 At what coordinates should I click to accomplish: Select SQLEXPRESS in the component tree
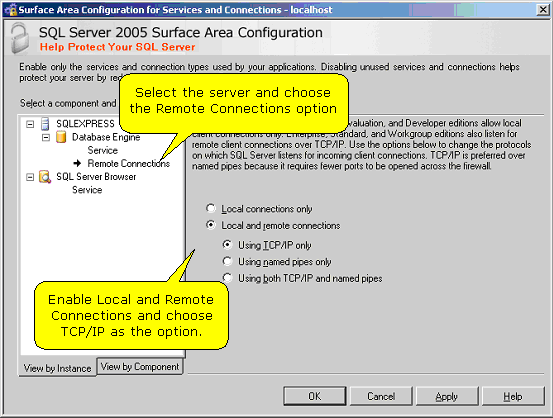coord(85,124)
